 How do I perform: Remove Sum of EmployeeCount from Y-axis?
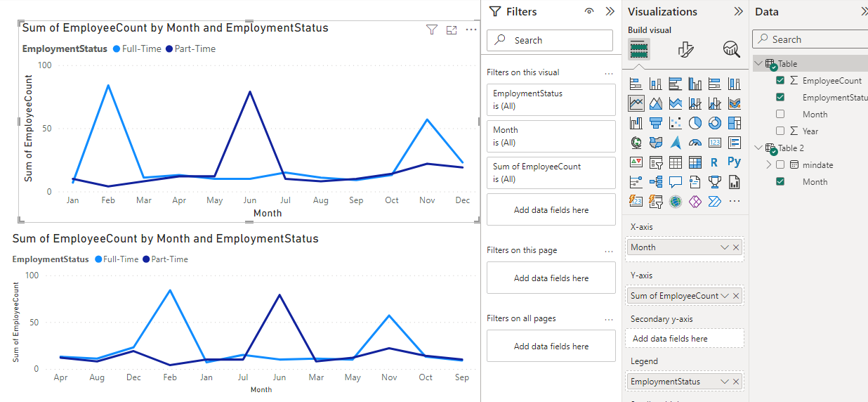(736, 296)
